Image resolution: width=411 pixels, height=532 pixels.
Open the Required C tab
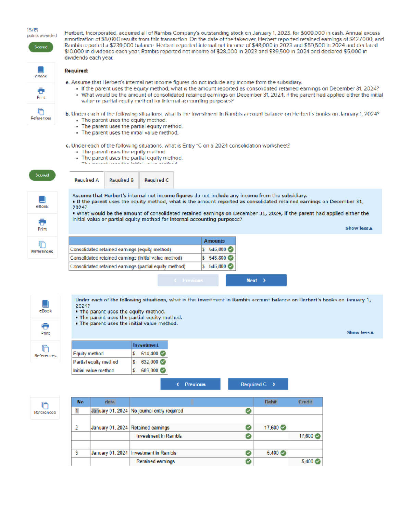coord(156,180)
